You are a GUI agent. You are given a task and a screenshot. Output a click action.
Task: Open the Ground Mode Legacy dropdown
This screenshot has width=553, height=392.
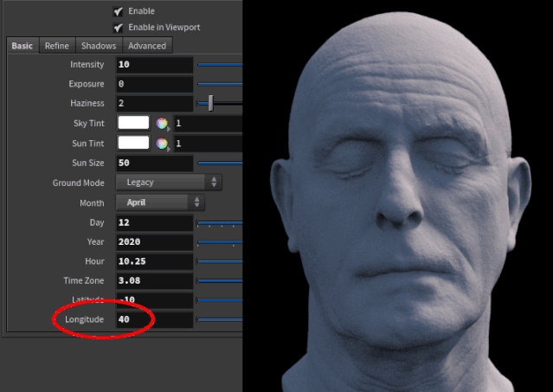point(169,183)
